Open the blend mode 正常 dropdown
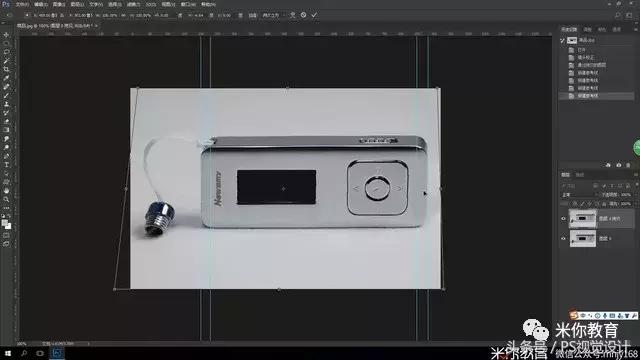The image size is (640, 360). tap(579, 195)
